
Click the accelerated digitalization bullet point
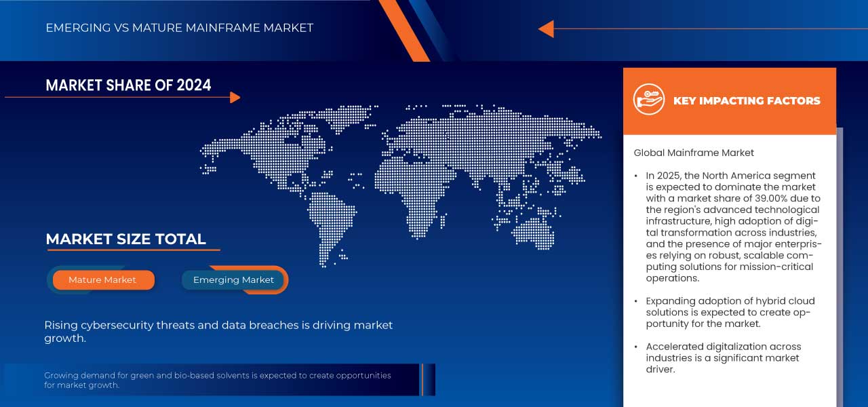coord(723,357)
